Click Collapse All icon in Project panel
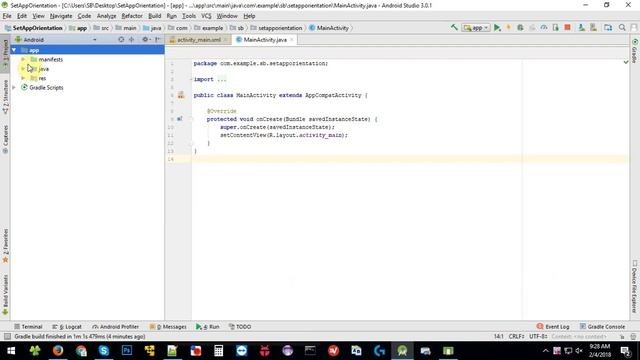Viewport: 640px width, 360px height. pos(131,40)
